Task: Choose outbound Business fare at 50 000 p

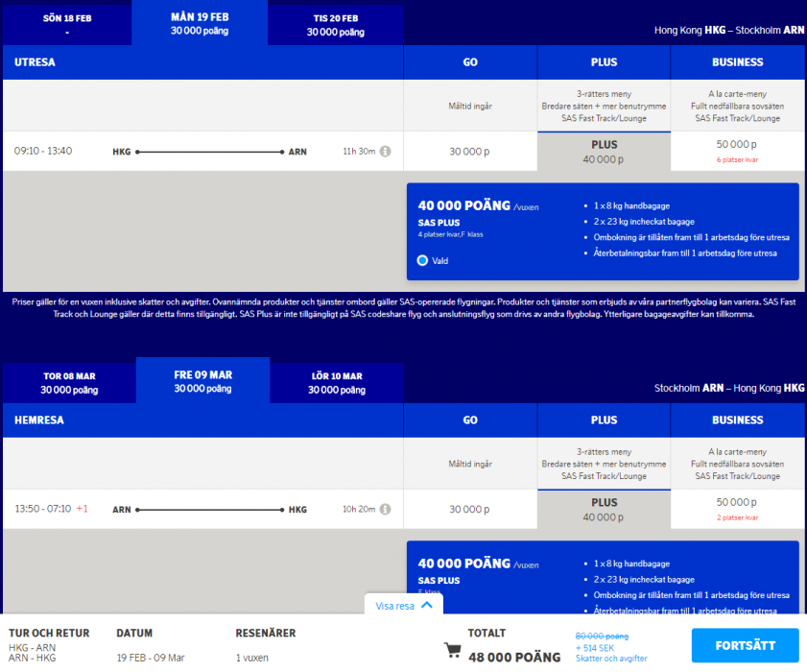Action: tap(737, 151)
